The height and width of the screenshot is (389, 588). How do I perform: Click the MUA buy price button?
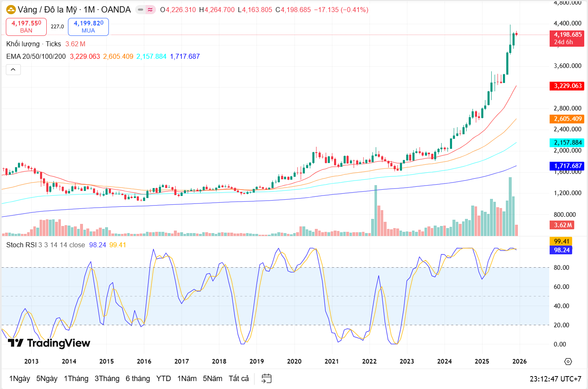[88, 27]
